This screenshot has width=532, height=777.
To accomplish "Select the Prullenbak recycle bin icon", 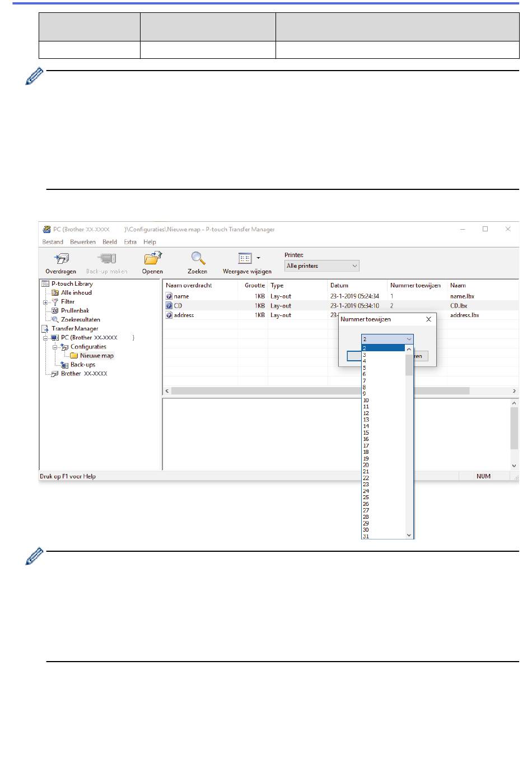I will (55, 311).
